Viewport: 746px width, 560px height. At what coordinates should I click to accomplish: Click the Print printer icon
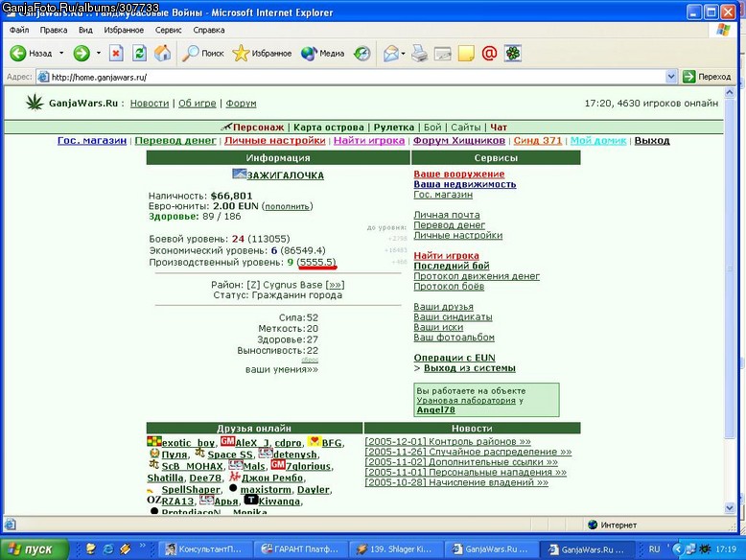(x=419, y=54)
